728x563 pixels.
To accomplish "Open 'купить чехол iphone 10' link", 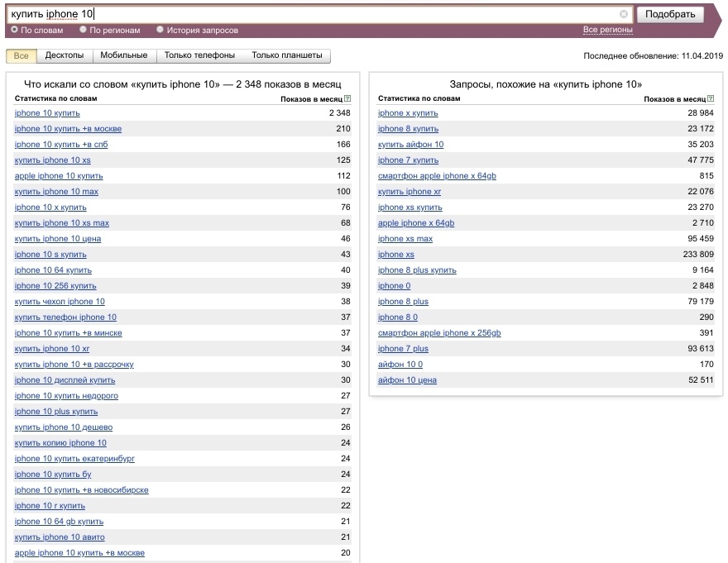I will (60, 302).
